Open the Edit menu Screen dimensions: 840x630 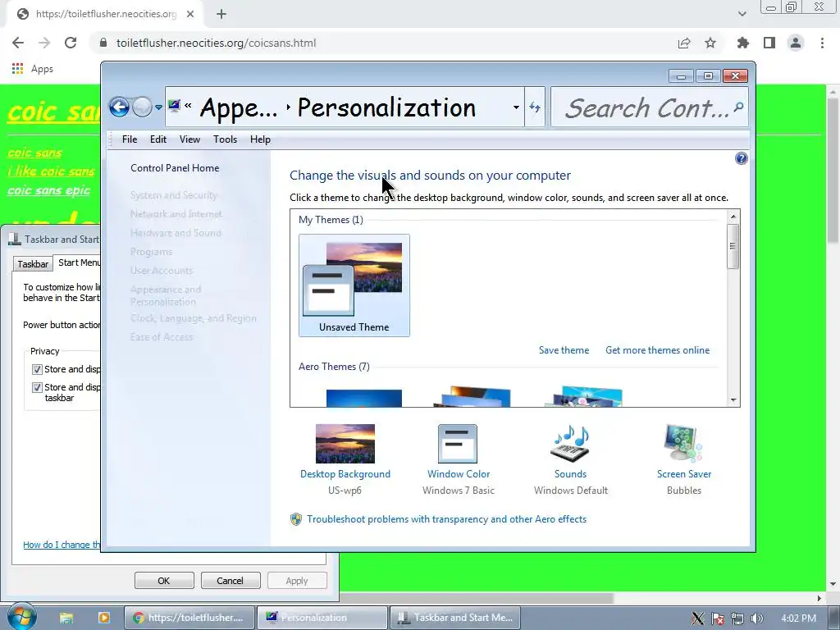point(158,139)
